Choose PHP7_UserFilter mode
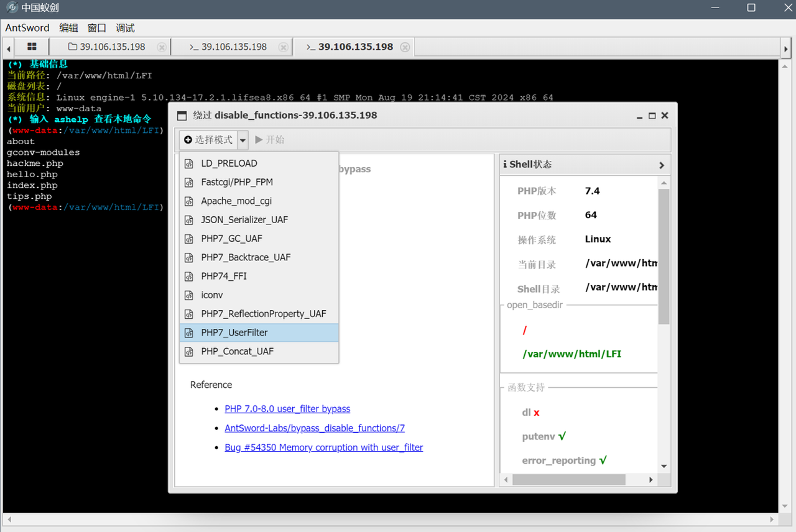The width and height of the screenshot is (796, 532). coord(259,332)
